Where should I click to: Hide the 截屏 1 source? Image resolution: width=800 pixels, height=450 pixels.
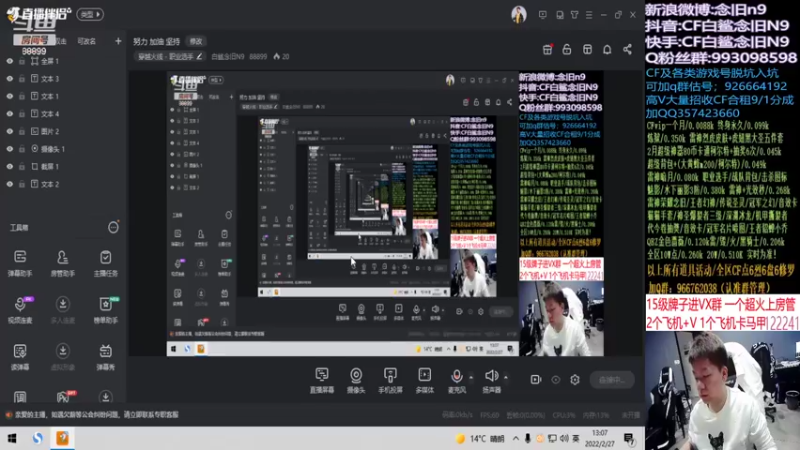[x=10, y=166]
